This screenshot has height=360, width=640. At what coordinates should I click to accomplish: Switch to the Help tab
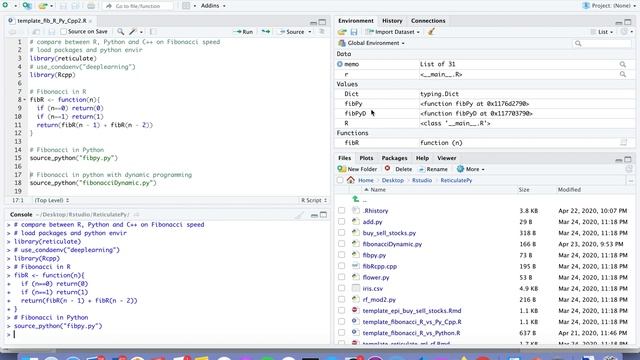(422, 158)
